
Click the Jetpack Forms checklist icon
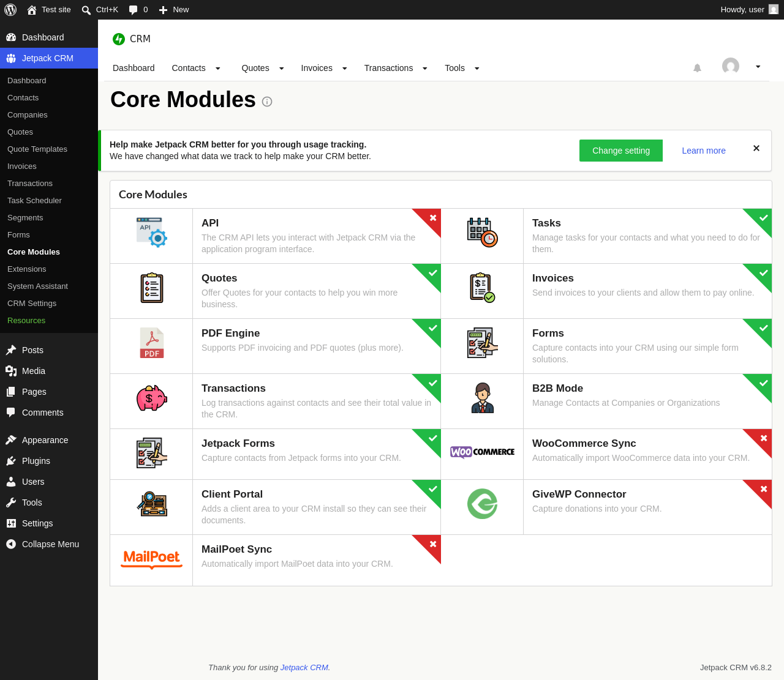[152, 453]
